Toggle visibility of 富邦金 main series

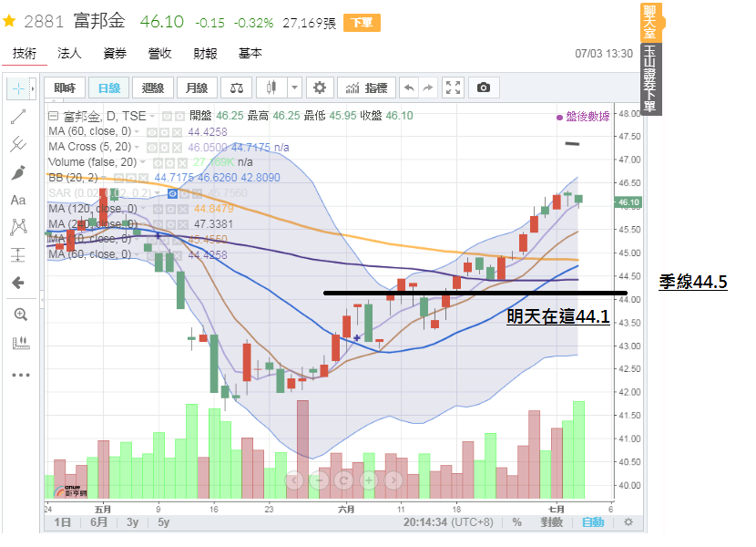[x=168, y=117]
